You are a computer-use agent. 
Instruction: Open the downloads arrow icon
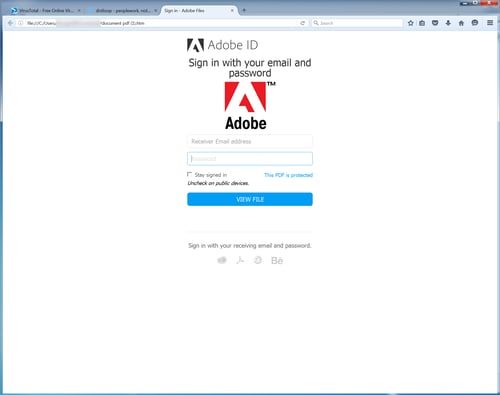tap(448, 23)
